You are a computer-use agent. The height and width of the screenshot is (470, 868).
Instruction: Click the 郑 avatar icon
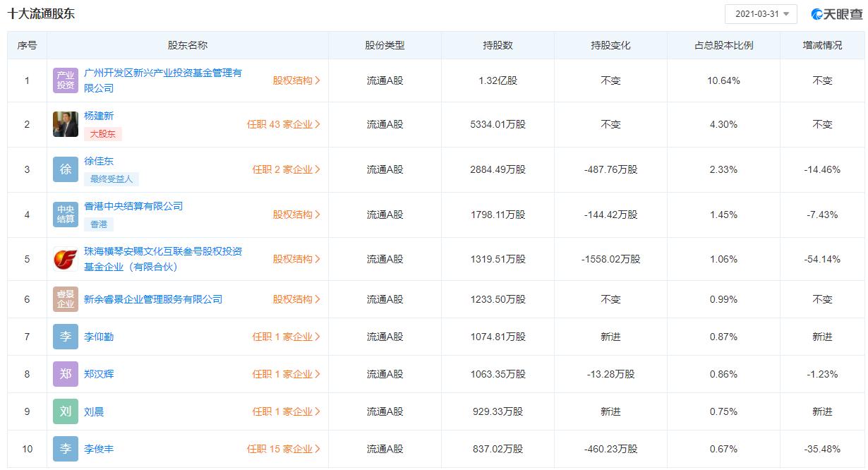(66, 374)
